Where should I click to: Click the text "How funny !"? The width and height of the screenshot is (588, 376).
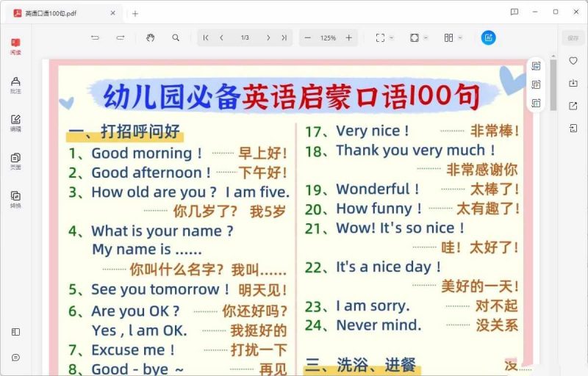379,209
